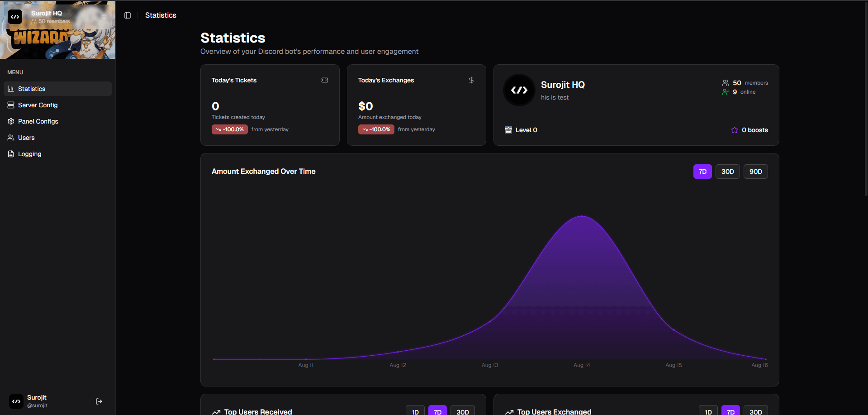868x415 pixels.
Task: Select the 7D tab on Top Users Received
Action: [x=437, y=411]
